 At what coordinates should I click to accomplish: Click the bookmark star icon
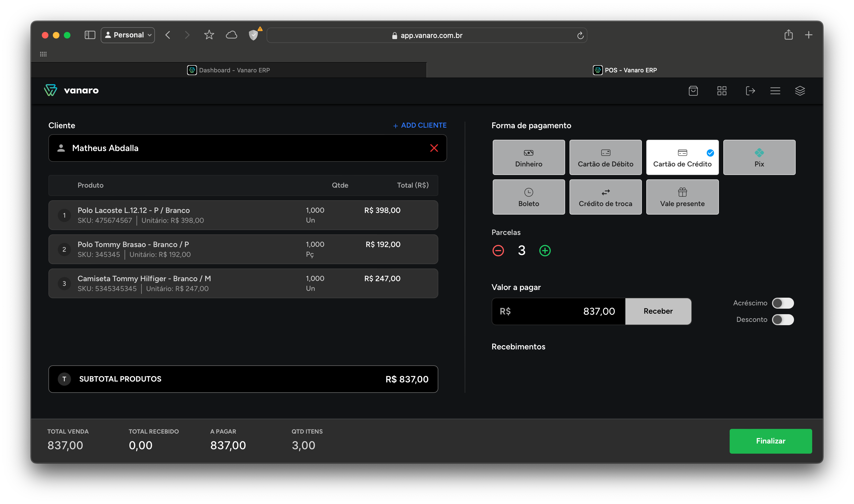pos(209,35)
